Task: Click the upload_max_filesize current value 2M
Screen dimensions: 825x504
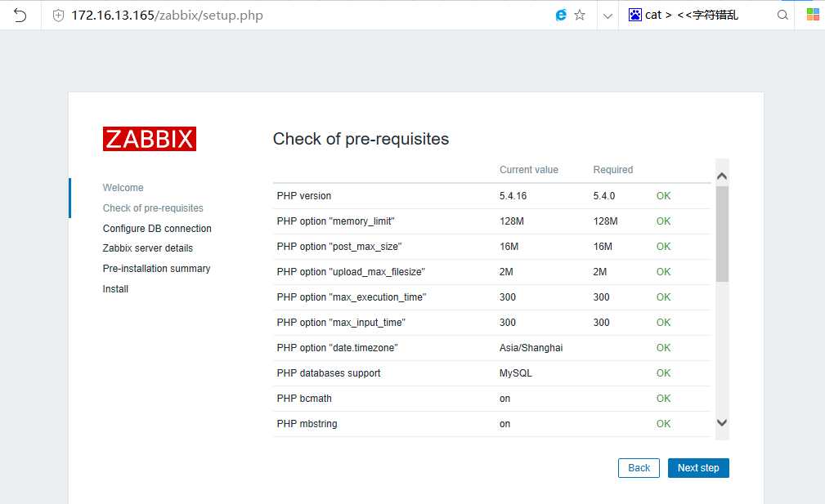Action: (x=505, y=272)
